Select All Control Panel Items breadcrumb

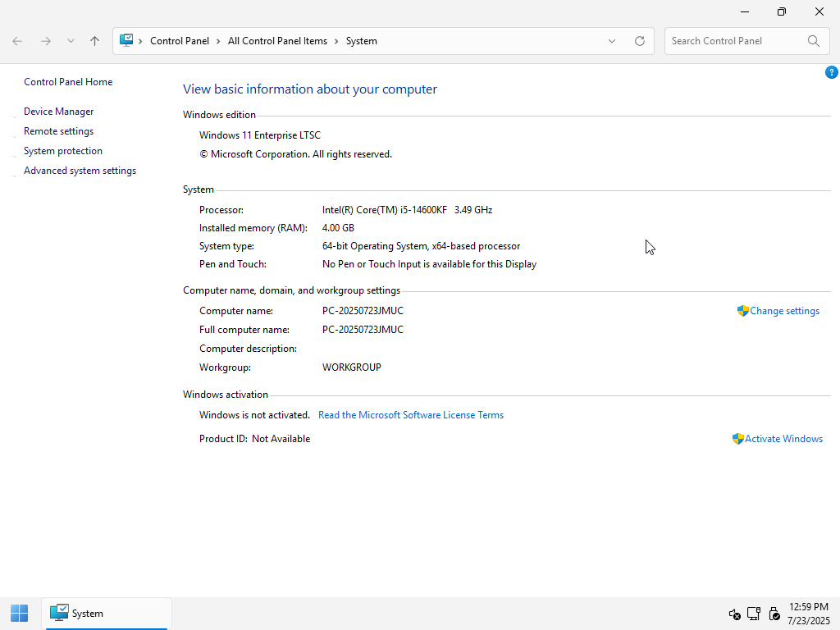tap(277, 41)
